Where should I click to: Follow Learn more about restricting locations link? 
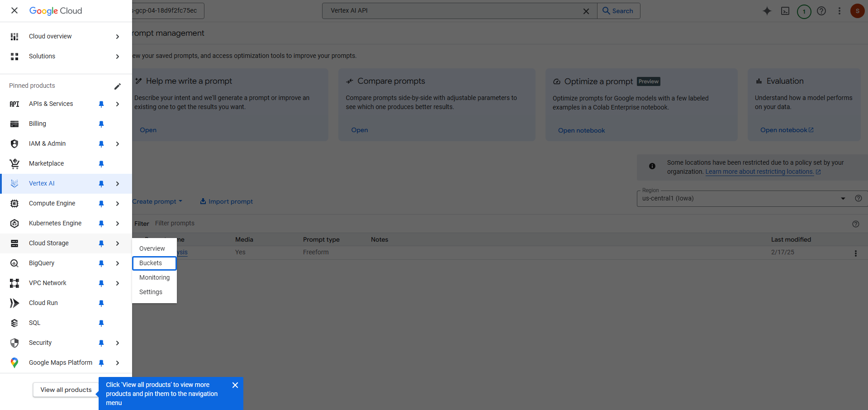[763, 172]
